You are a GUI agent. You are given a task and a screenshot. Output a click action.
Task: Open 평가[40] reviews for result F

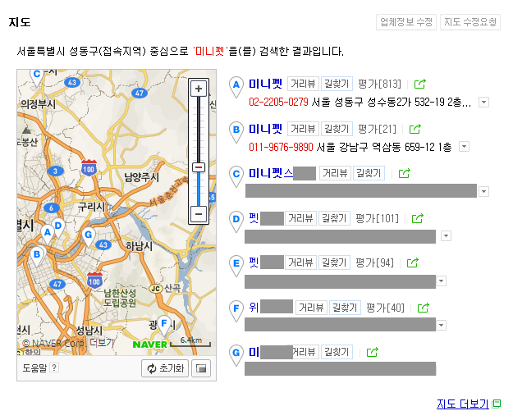coord(385,308)
